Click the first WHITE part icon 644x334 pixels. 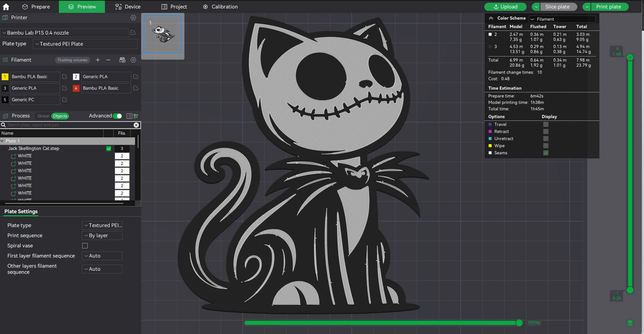pyautogui.click(x=14, y=156)
